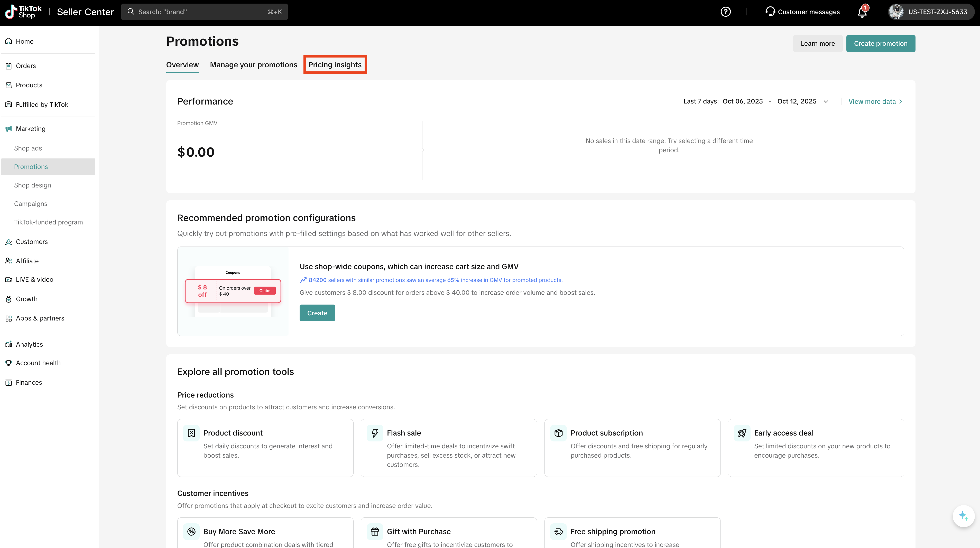Click the Gift with Purchase gift icon
The image size is (980, 548).
[x=375, y=531]
